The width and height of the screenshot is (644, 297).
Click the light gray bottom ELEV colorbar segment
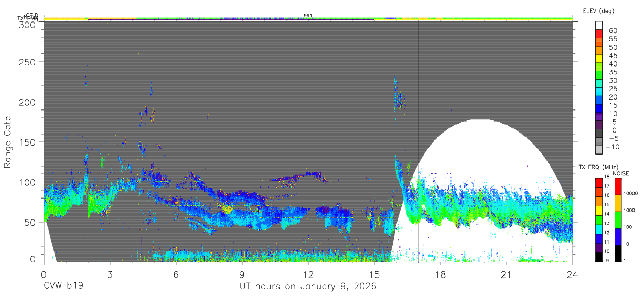click(599, 150)
